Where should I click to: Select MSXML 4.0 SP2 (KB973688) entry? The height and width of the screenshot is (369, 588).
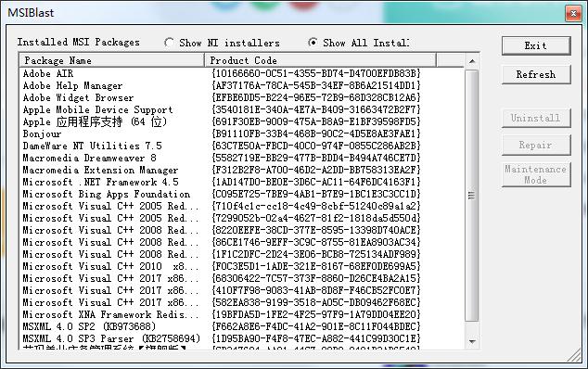tap(241, 326)
